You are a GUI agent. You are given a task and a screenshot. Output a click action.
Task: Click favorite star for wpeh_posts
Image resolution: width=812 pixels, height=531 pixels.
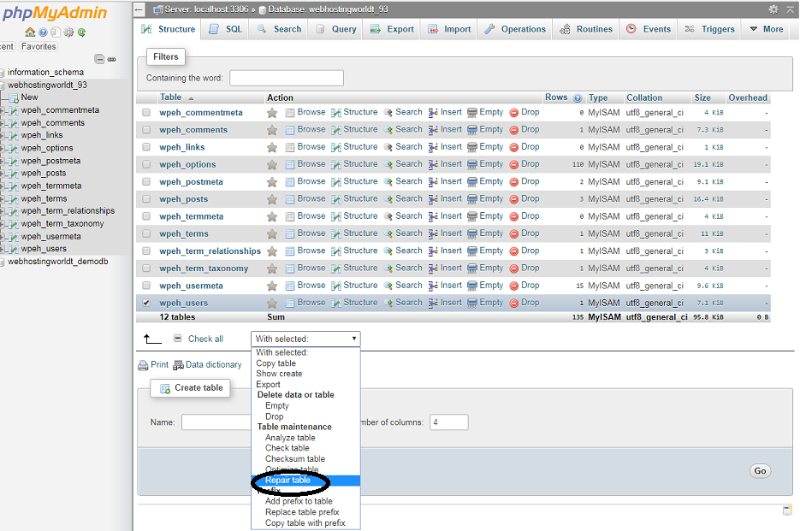[x=272, y=199]
